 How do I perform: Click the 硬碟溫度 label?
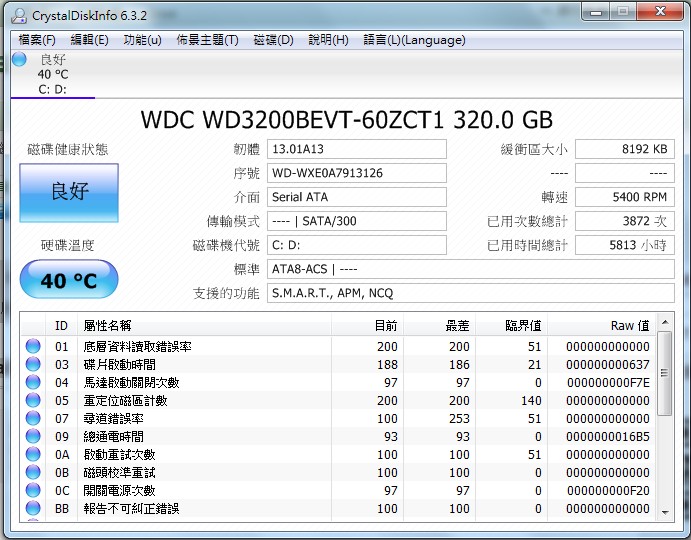coord(67,245)
